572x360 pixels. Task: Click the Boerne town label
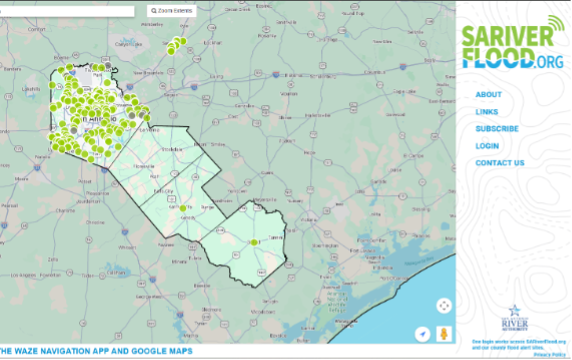point(61,58)
